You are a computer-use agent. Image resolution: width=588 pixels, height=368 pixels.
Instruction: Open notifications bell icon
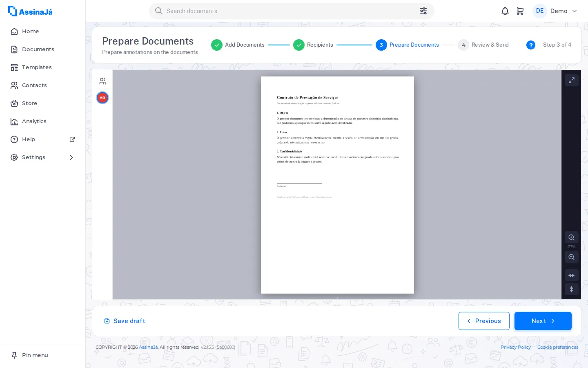(505, 11)
